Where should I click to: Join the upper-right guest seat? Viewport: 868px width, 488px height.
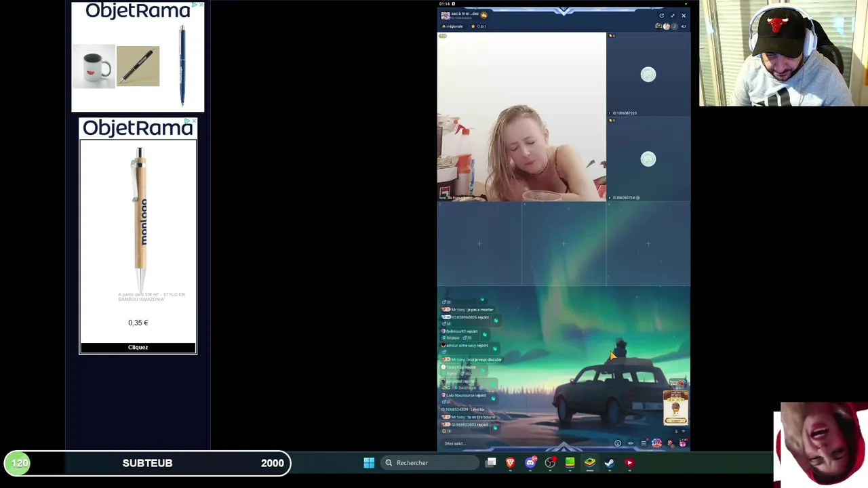[648, 75]
